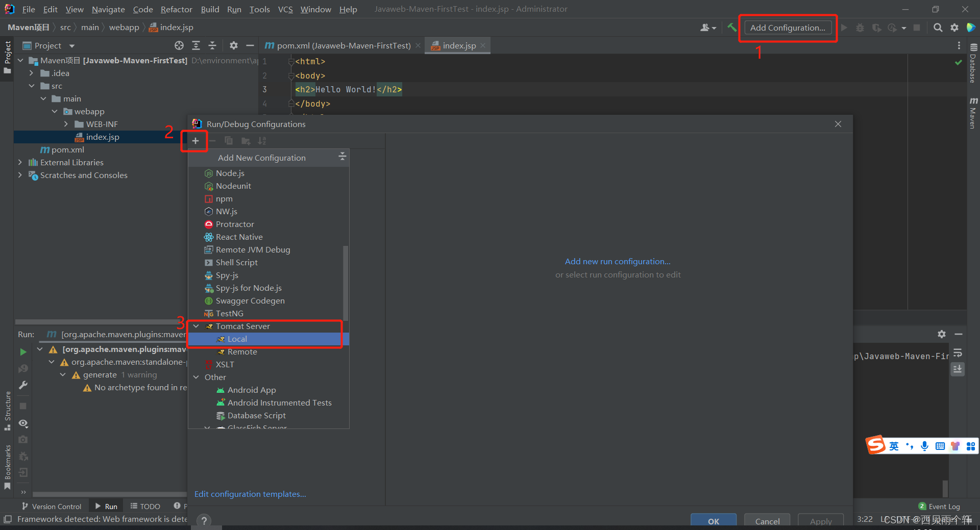Click the dialog help question mark button
This screenshot has width=980, height=530.
(204, 520)
